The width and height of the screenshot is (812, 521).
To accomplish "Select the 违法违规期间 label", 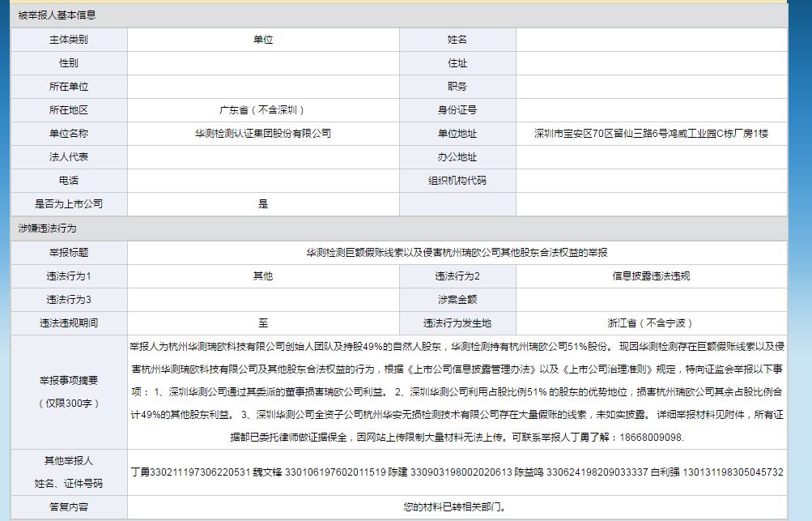I will point(69,323).
